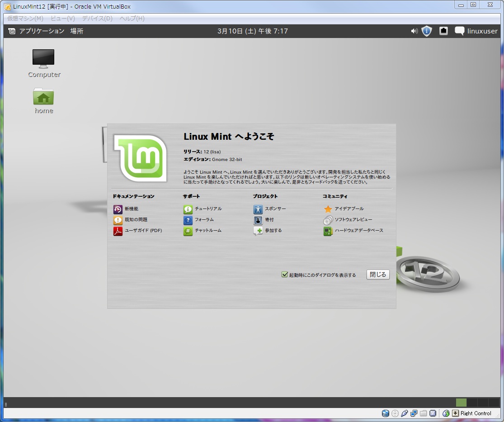
Task: Open the チャットルーム hash icon
Action: point(188,231)
